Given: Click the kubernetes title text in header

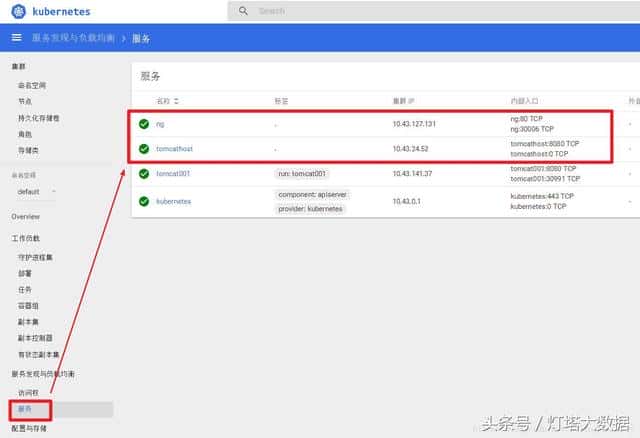Looking at the screenshot, I should tap(61, 11).
